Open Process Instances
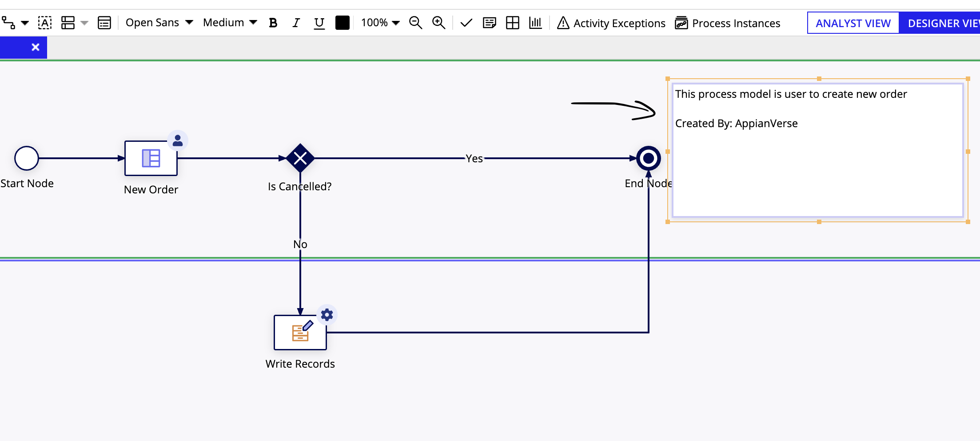Screen dimensions: 980x441 (728, 23)
